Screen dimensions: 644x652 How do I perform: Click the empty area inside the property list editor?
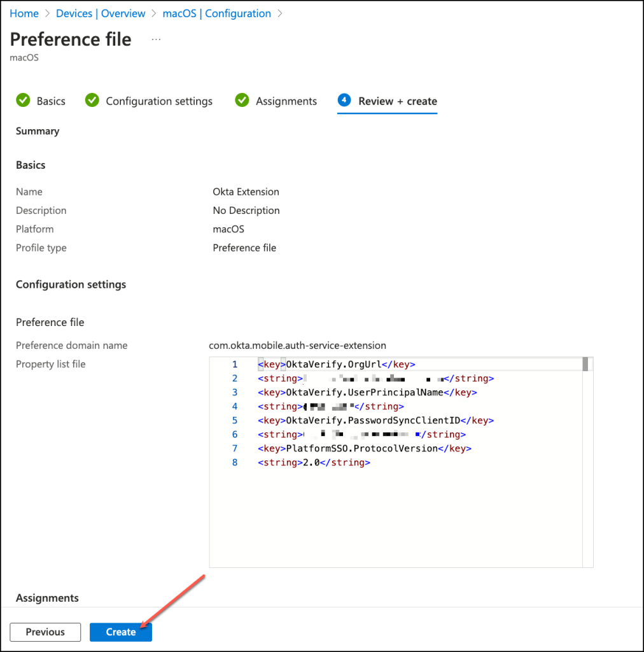[x=395, y=516]
